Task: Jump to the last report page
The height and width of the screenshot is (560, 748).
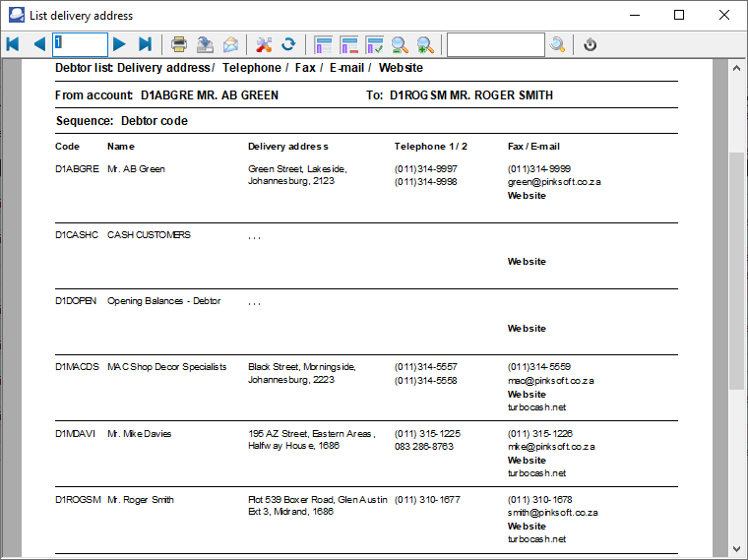Action: [145, 44]
